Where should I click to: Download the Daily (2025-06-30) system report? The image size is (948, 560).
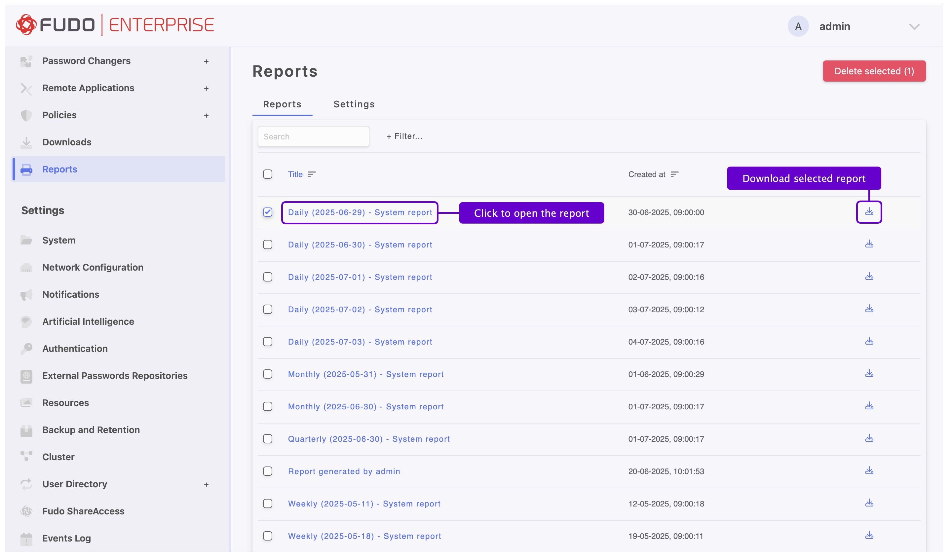[869, 244]
